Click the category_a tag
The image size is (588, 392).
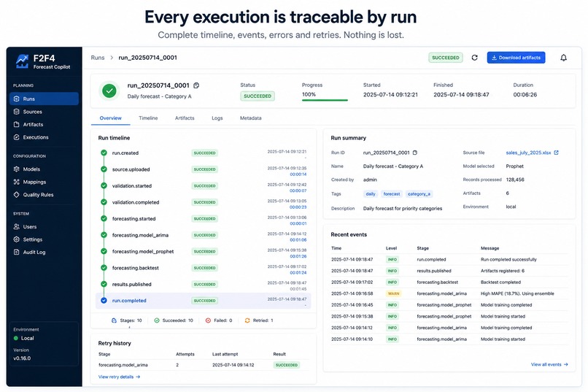(419, 194)
